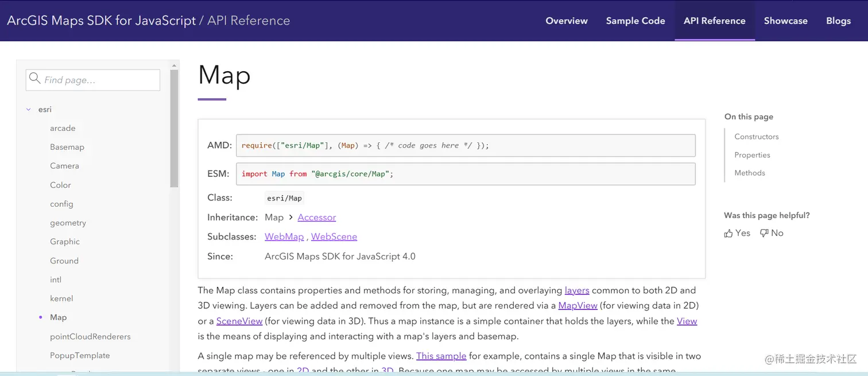
Task: Follow the Accessor inheritance link
Action: [x=317, y=217]
